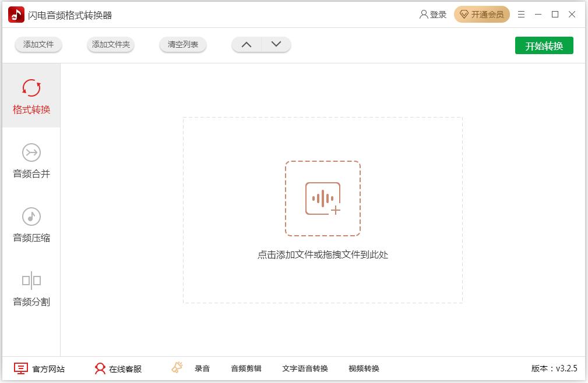This screenshot has height=383, width=588.
Task: Click the add audio file waveform icon
Action: point(322,198)
